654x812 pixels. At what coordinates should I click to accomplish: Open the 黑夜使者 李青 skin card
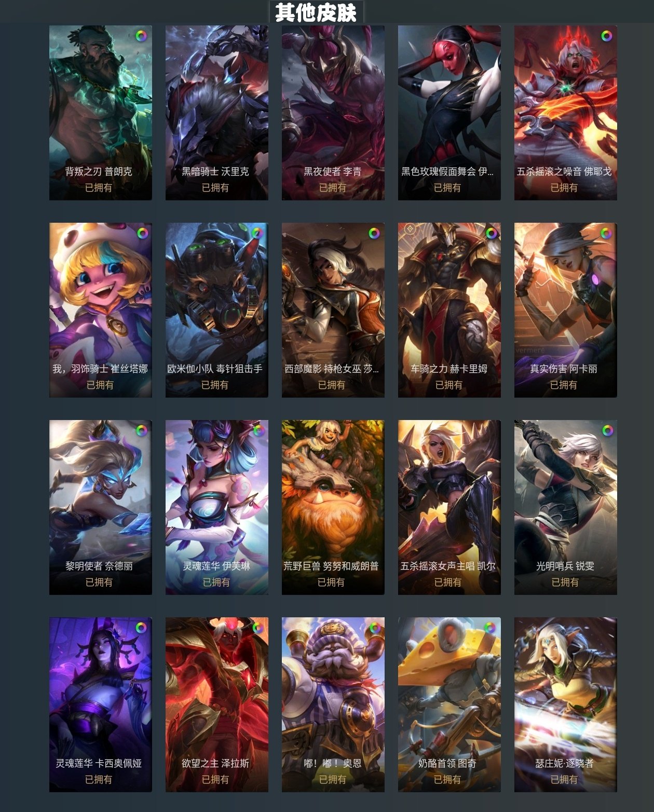[x=333, y=113]
